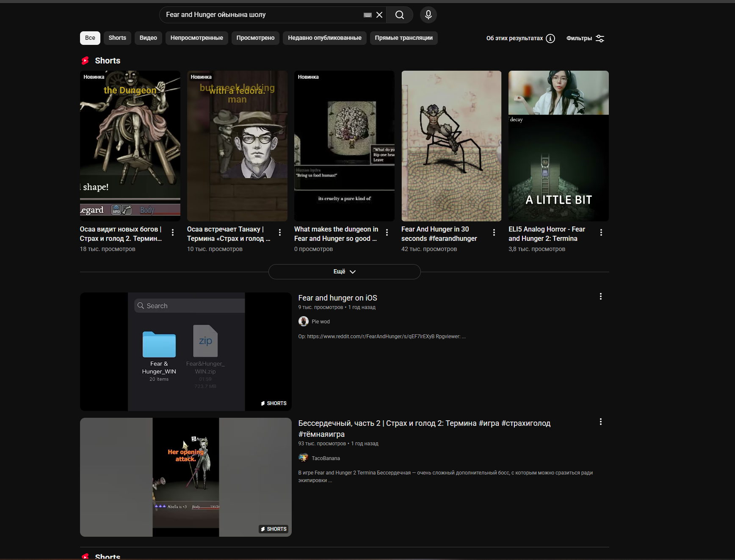
Task: Toggle the Просмотрено filter chip
Action: click(255, 38)
